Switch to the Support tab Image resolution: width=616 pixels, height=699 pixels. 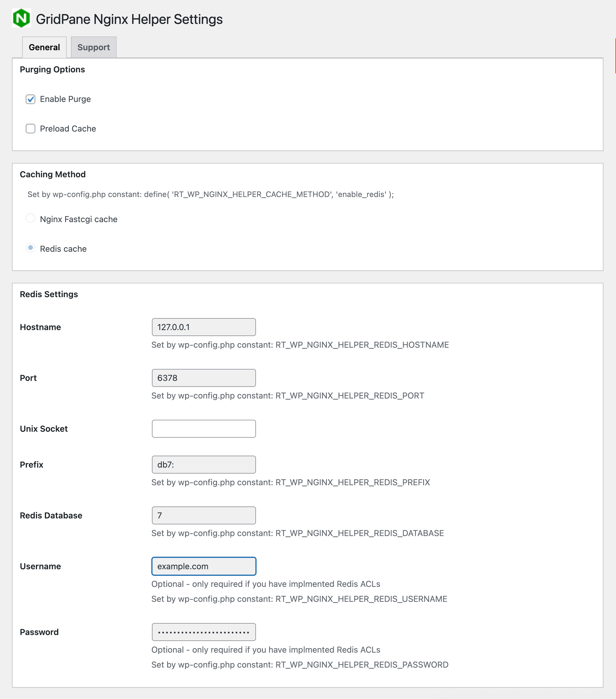pos(93,47)
